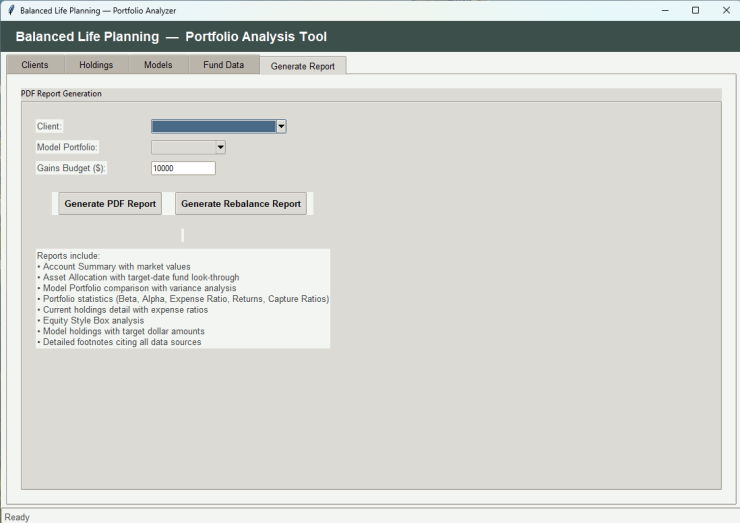740x523 pixels.
Task: Click the 'Portfolio statistics (Beta, Alpha...' line
Action: click(x=183, y=299)
